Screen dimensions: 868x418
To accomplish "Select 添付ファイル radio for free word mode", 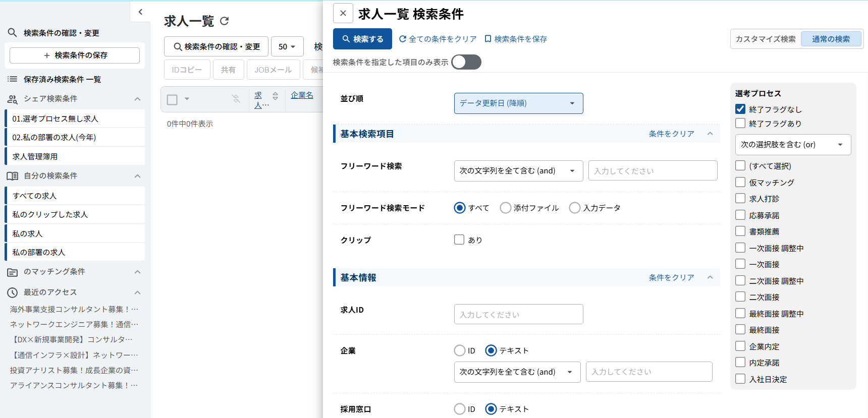I will [x=505, y=208].
